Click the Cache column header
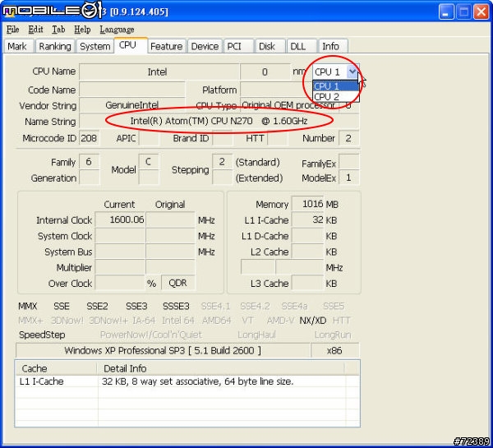 pyautogui.click(x=56, y=368)
